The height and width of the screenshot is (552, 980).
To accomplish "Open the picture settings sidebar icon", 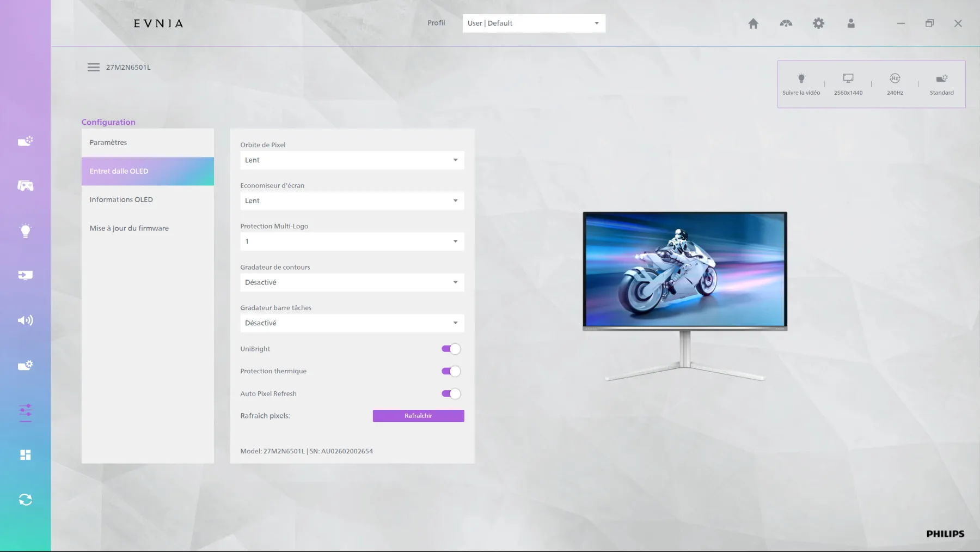I will tap(25, 141).
